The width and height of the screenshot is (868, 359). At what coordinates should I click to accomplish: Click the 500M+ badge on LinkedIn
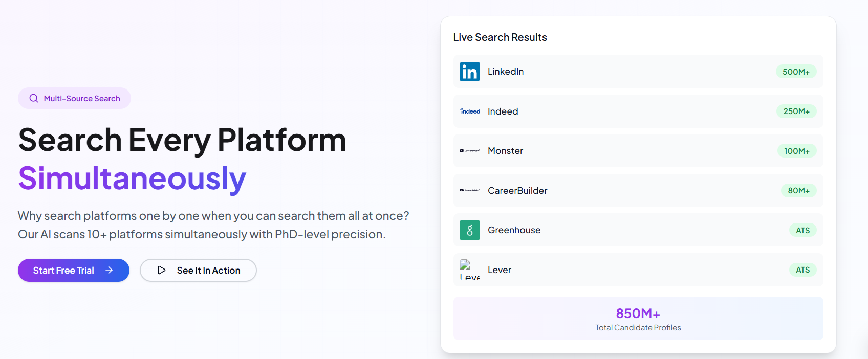796,72
